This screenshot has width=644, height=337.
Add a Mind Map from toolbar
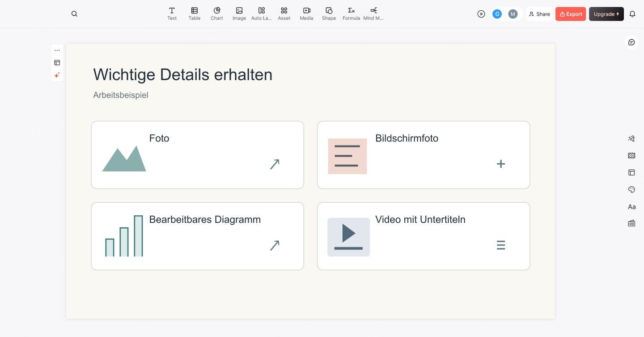coord(373,13)
